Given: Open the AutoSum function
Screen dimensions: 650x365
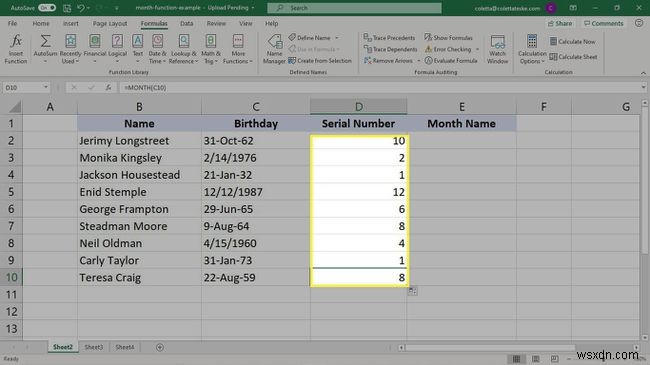Looking at the screenshot, I should [45, 49].
